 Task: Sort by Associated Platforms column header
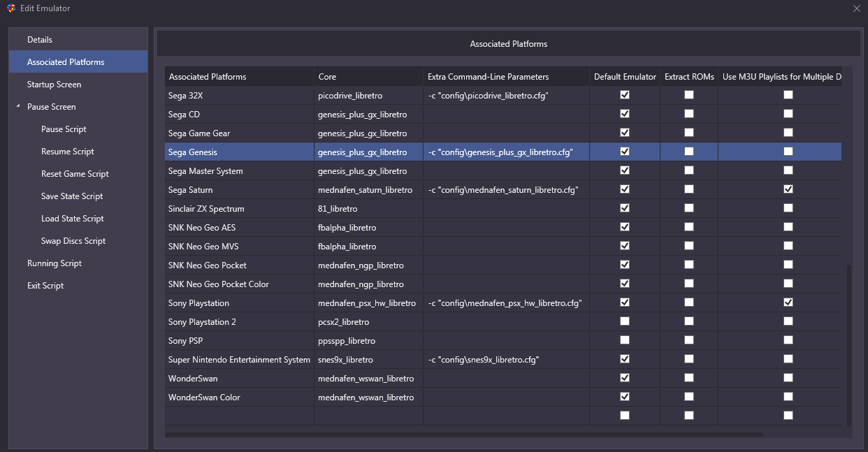pyautogui.click(x=240, y=77)
